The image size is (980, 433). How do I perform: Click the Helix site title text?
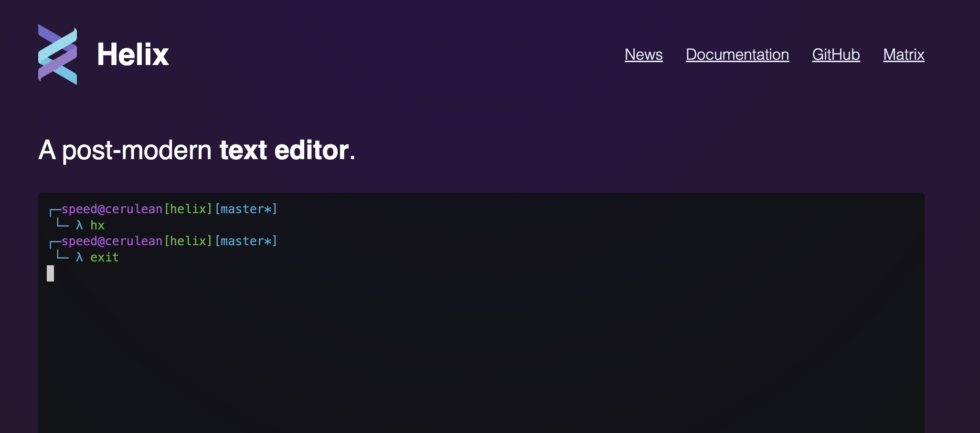[x=133, y=54]
